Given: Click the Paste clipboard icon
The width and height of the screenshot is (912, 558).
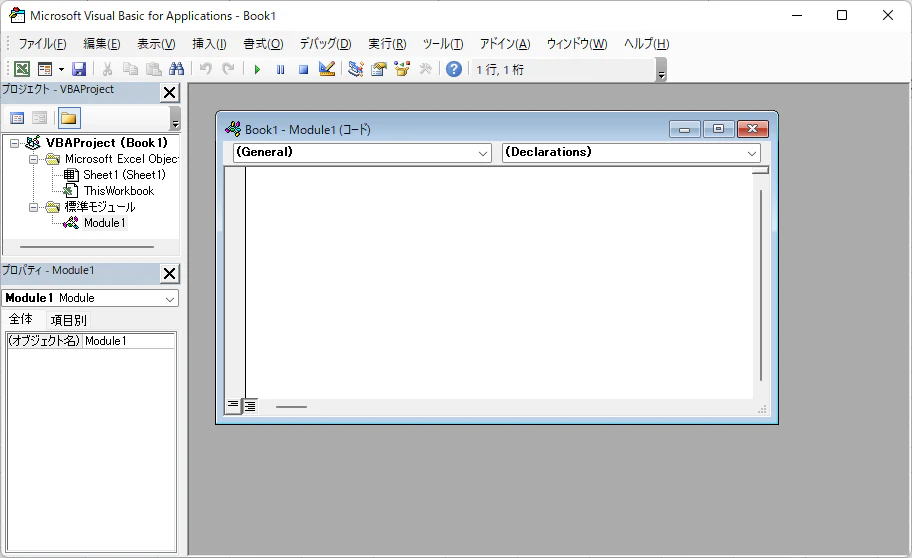Looking at the screenshot, I should (x=154, y=69).
